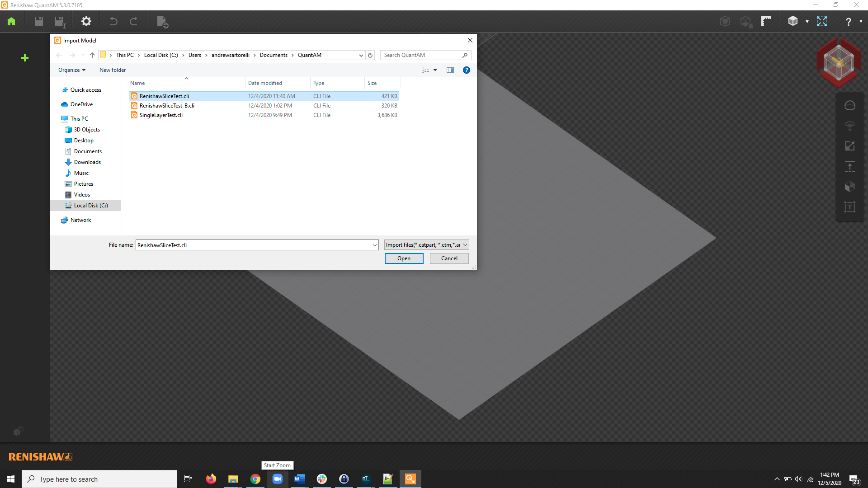Click andrewsartorelli in address breadcrumb

231,55
